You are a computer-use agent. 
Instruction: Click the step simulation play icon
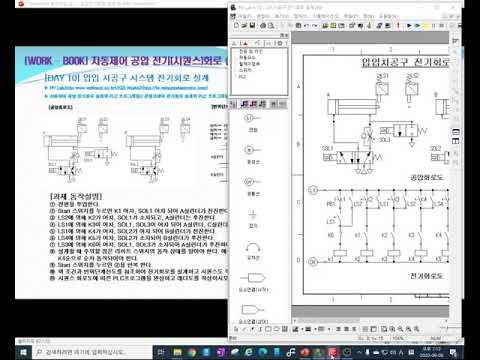(418, 25)
